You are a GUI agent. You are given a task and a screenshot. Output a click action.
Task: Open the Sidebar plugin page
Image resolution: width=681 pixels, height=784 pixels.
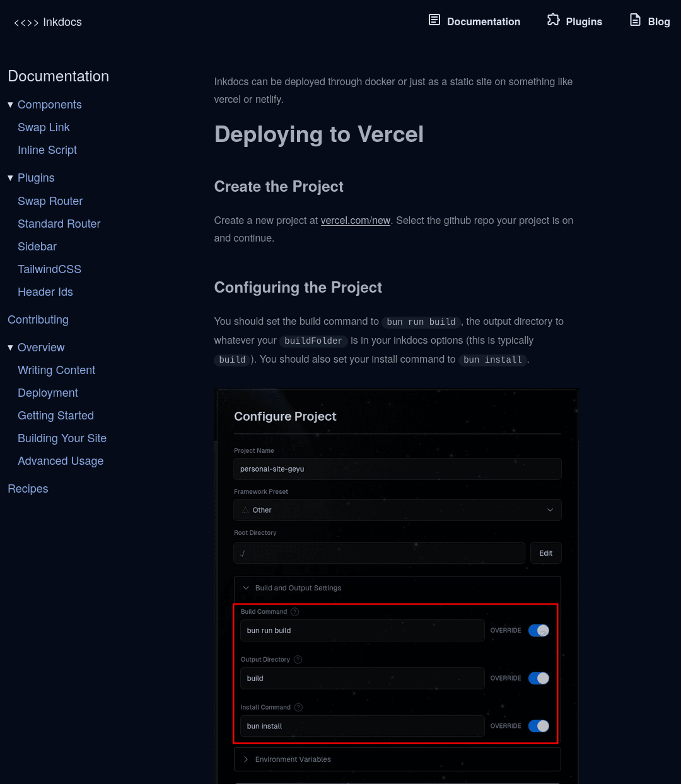pos(37,247)
